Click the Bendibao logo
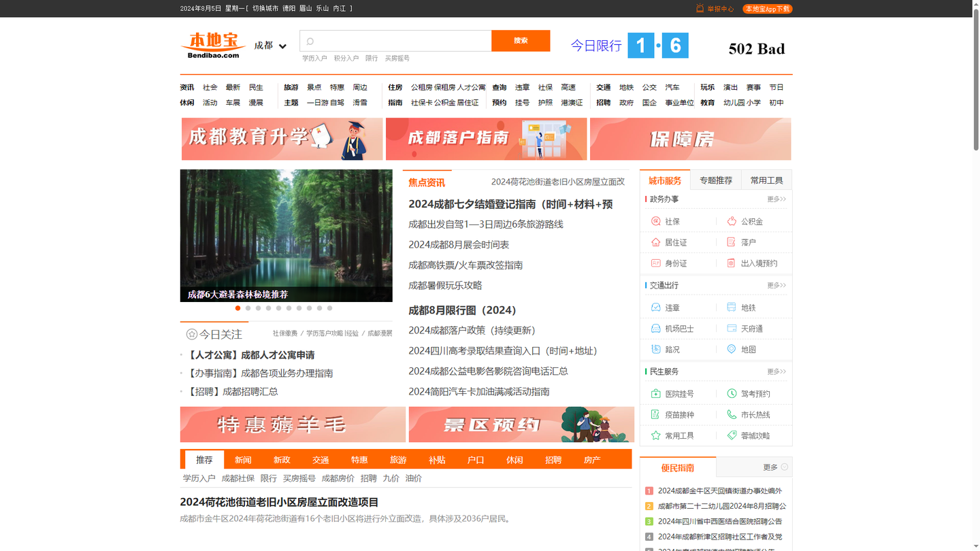The height and width of the screenshot is (551, 980). (x=212, y=45)
